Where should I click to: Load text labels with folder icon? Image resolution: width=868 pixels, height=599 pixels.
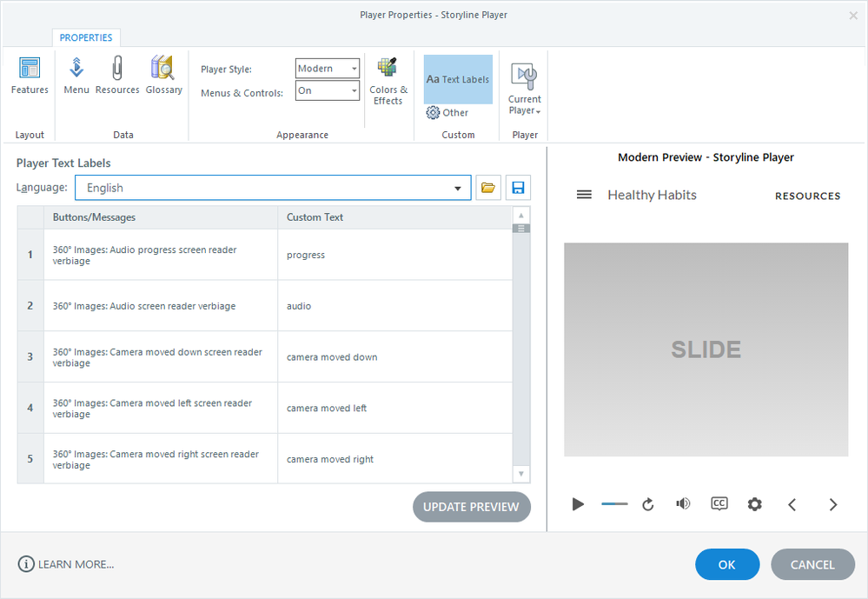point(488,188)
